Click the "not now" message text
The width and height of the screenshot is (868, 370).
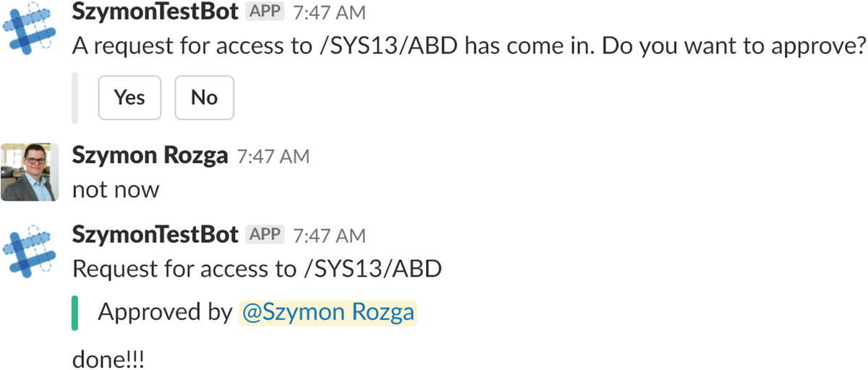pos(116,190)
